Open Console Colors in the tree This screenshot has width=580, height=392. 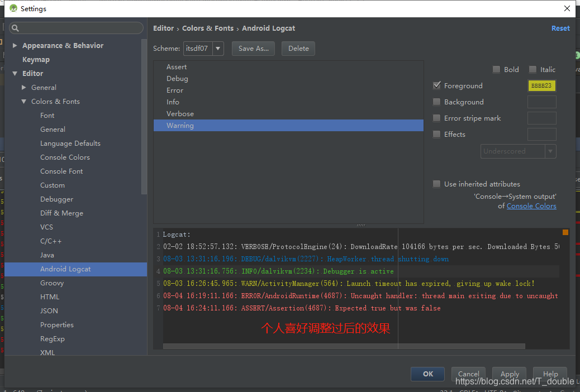pos(65,157)
